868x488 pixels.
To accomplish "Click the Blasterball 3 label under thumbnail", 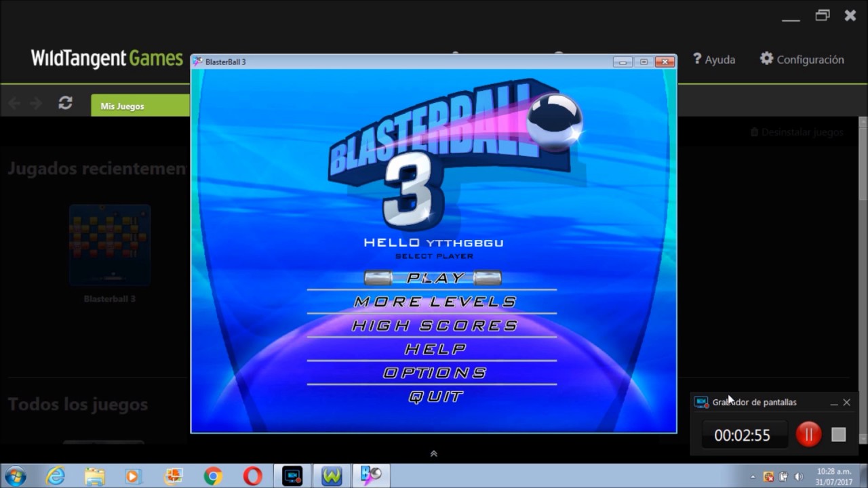I will (x=110, y=298).
